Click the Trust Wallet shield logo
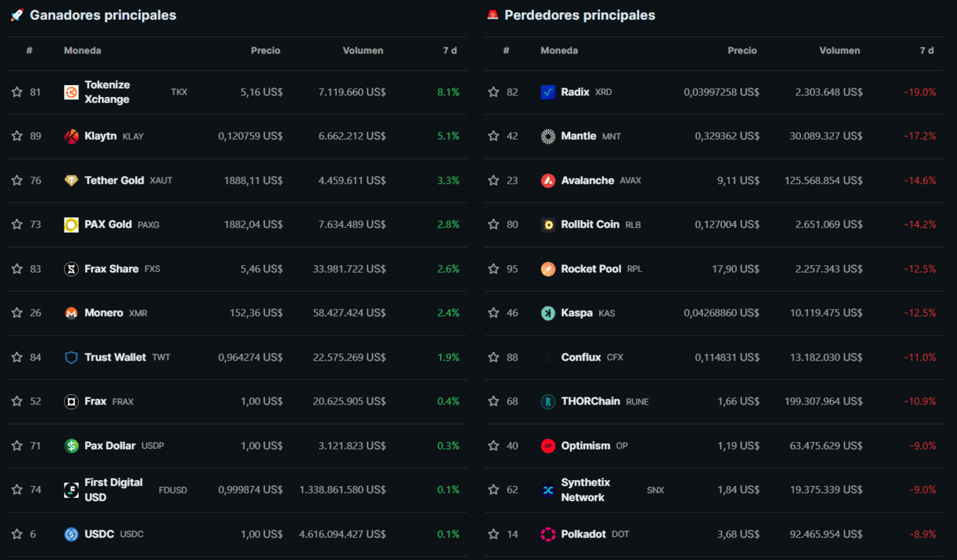 (x=71, y=357)
